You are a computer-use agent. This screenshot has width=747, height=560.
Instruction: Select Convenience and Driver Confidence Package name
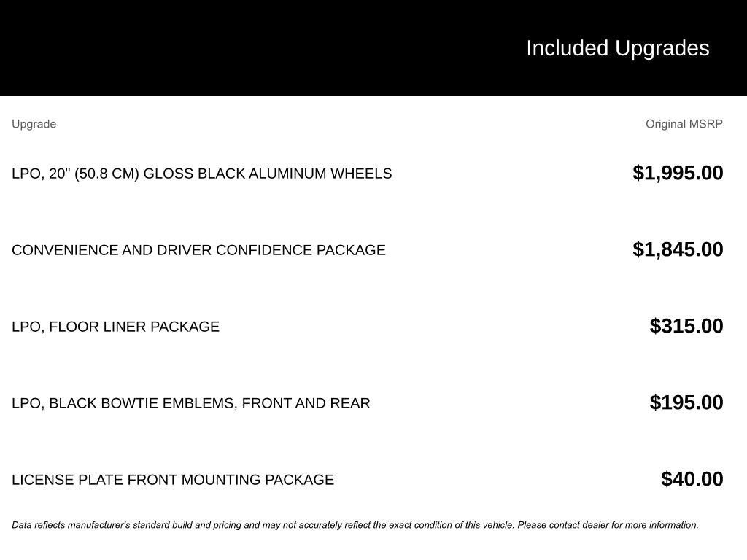point(198,250)
